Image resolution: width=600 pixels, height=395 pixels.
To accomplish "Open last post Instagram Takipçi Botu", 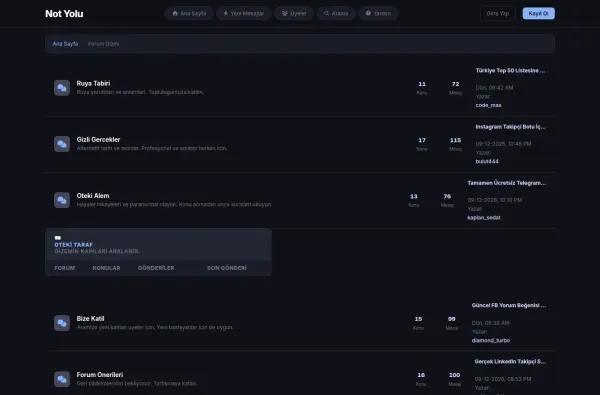I will tap(510, 127).
